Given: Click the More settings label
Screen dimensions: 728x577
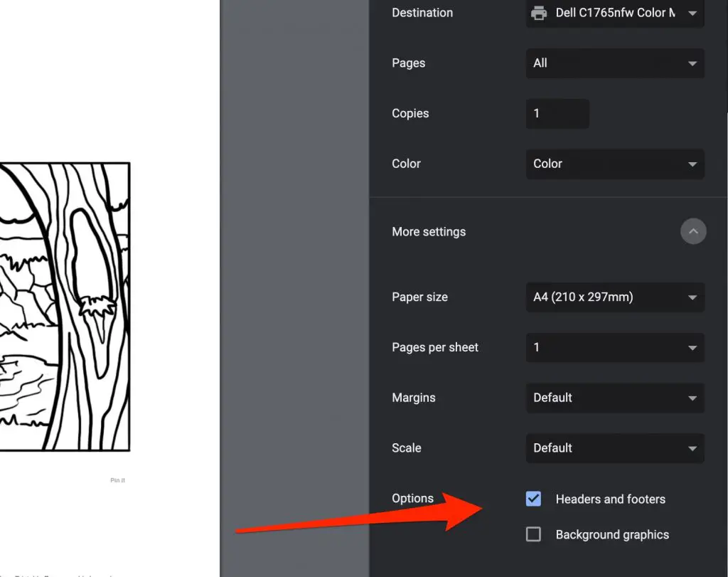Looking at the screenshot, I should click(x=429, y=232).
